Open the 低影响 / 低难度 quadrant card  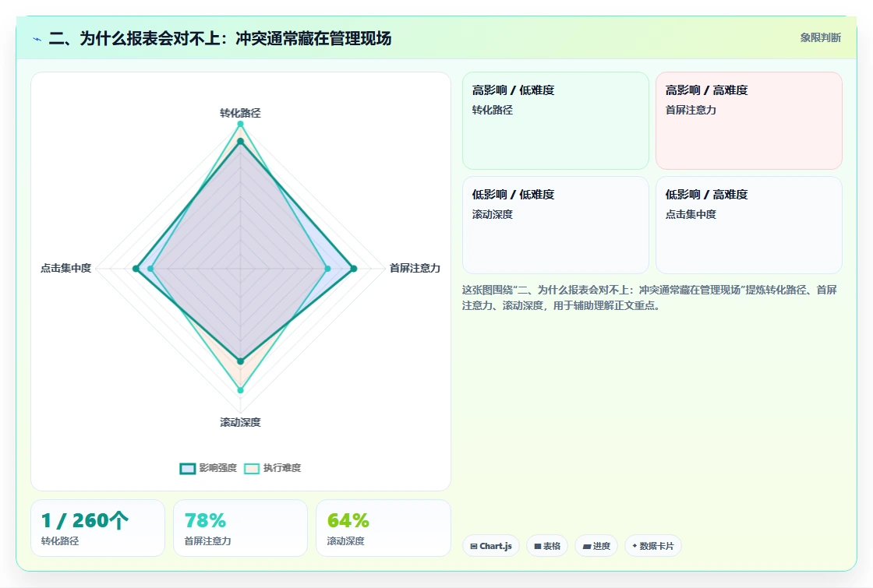pyautogui.click(x=556, y=225)
